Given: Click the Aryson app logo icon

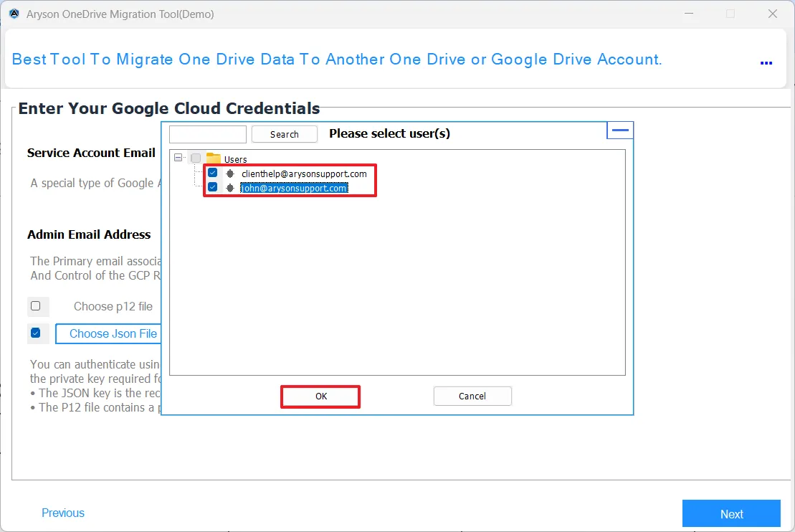Looking at the screenshot, I should (14, 14).
